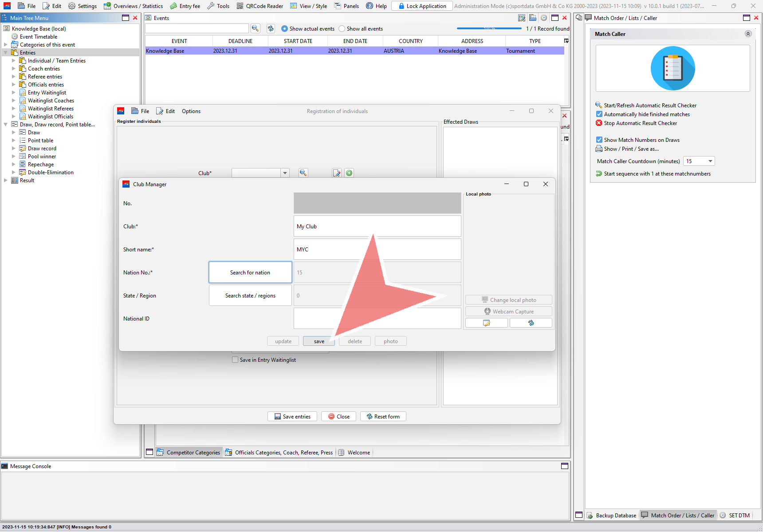Click the National ID input field

pos(378,318)
